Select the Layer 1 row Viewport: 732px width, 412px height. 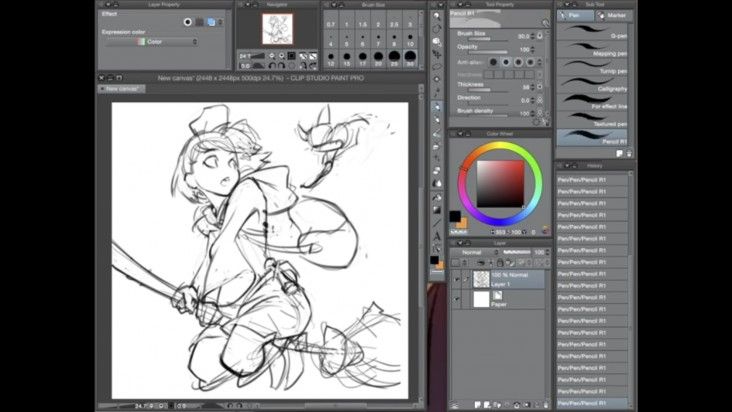tap(497, 279)
